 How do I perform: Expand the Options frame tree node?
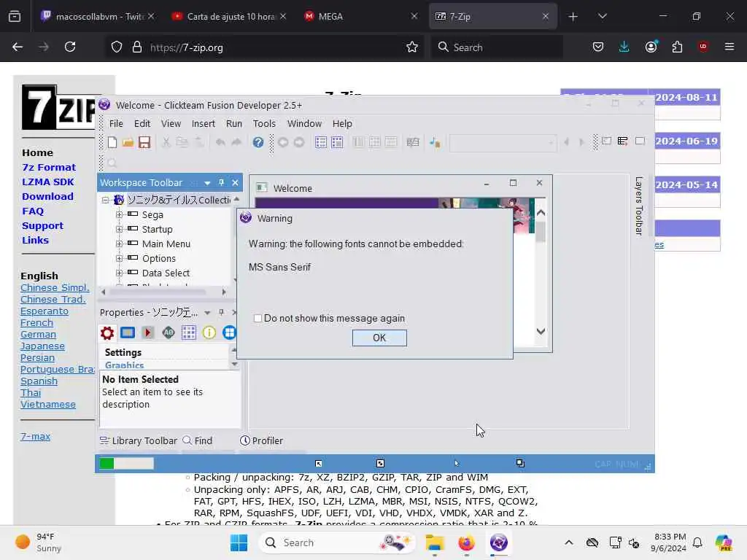[x=119, y=259]
